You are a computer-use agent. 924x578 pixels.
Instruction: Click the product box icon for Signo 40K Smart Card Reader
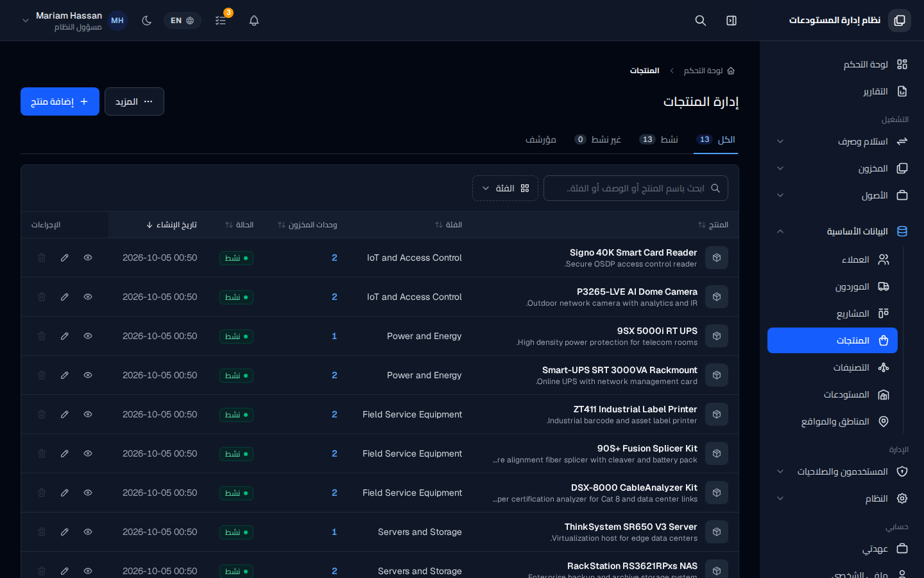point(717,258)
